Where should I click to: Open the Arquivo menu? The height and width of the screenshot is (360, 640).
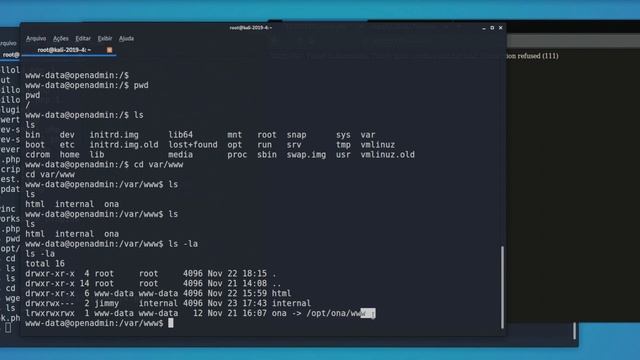pos(36,38)
